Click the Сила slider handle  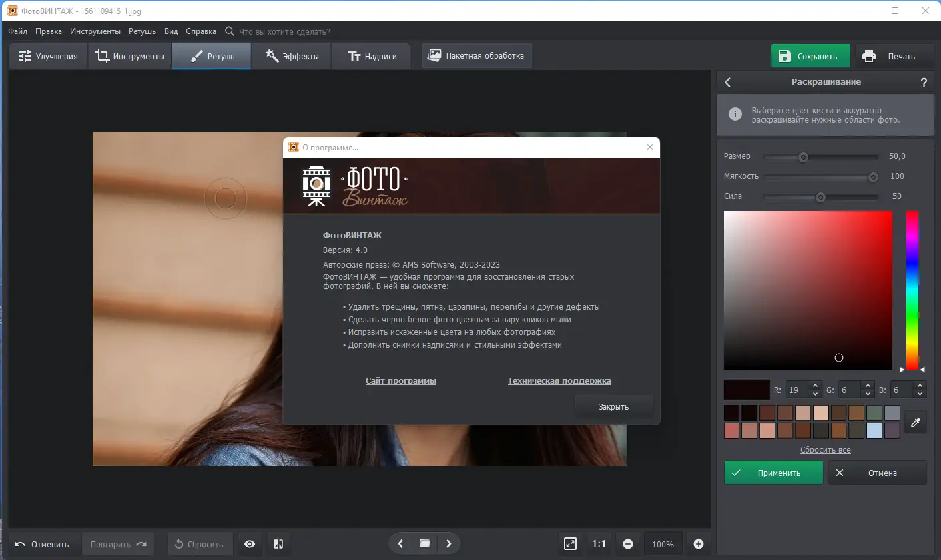(821, 197)
